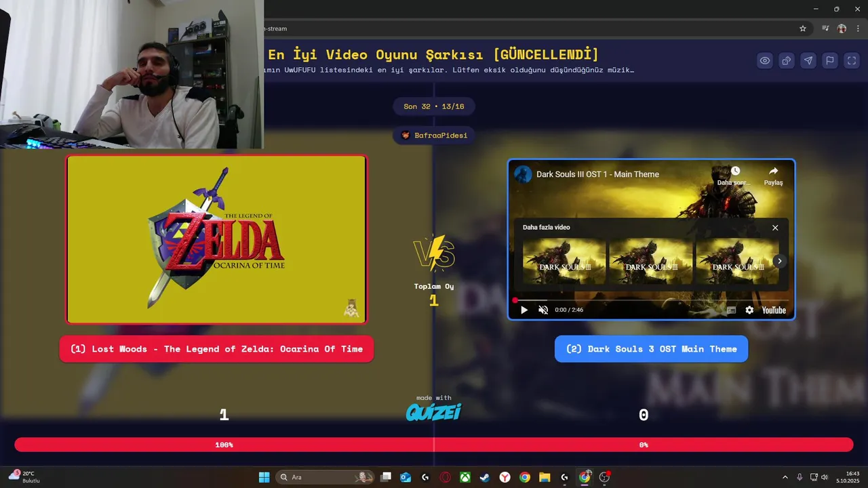This screenshot has height=488, width=868.
Task: Select the first Dark Souls III suggested video
Action: (564, 261)
